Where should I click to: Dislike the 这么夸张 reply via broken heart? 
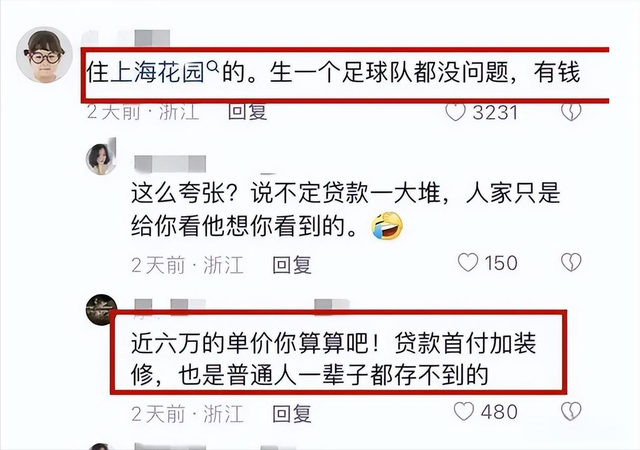click(571, 263)
